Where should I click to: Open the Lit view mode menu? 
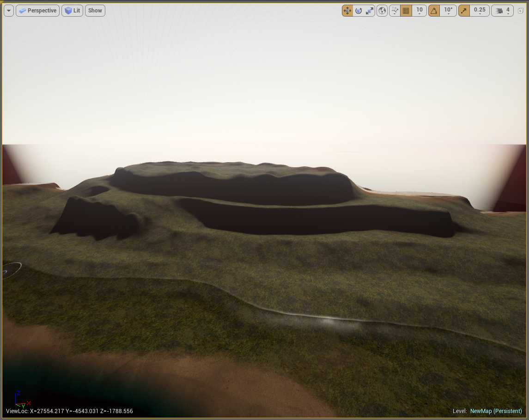(x=73, y=11)
